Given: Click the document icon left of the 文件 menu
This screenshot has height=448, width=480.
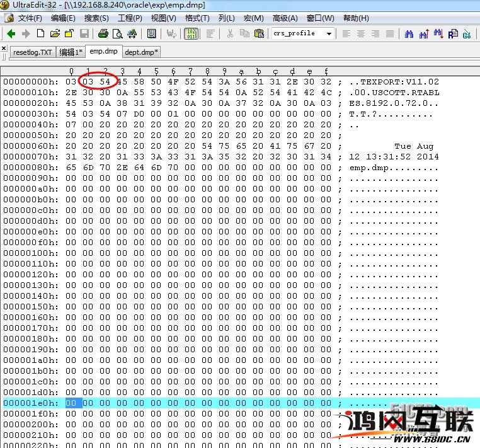Looking at the screenshot, I should coord(9,18).
